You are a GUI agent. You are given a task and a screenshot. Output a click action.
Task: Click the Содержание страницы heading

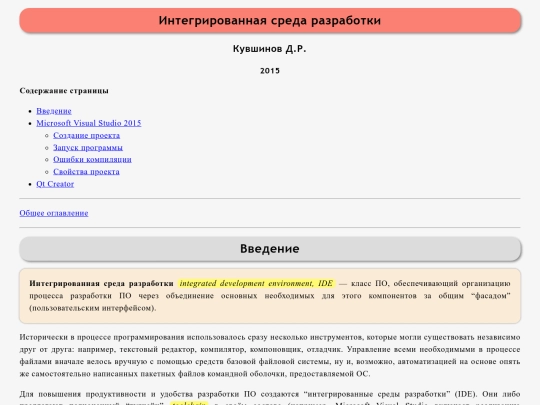pyautogui.click(x=64, y=91)
